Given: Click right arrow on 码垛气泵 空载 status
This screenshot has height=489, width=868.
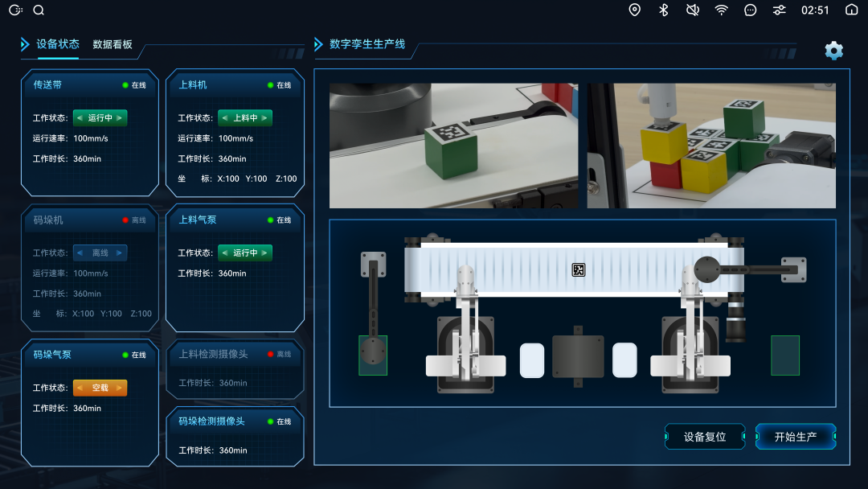Looking at the screenshot, I should (120, 388).
